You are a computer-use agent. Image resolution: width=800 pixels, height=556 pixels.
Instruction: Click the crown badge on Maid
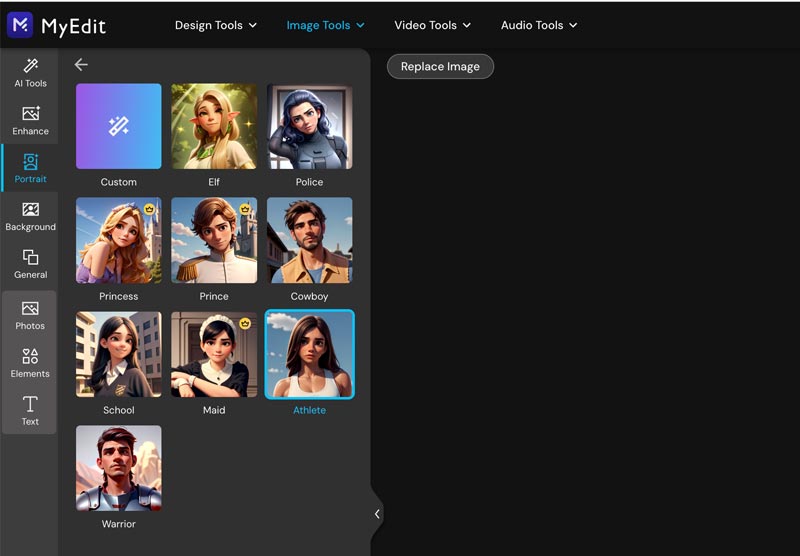pyautogui.click(x=245, y=323)
